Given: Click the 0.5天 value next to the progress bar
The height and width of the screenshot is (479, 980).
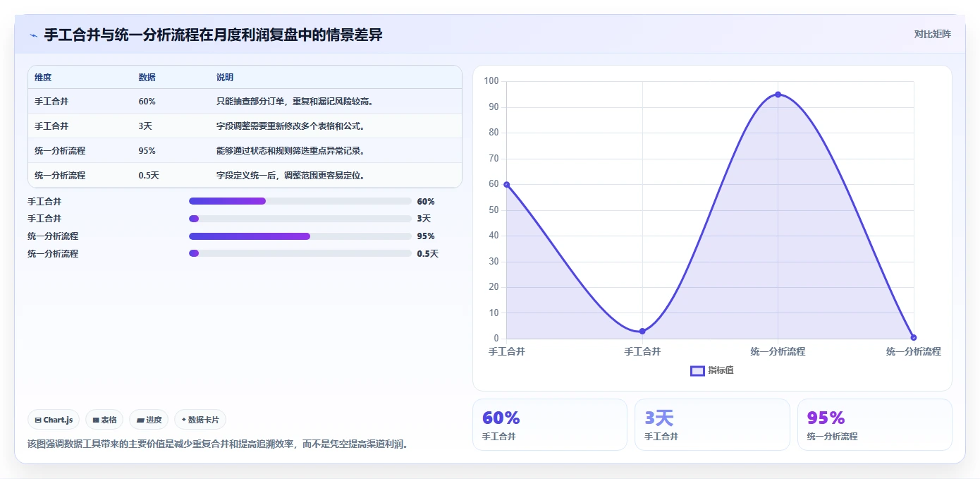Looking at the screenshot, I should pyautogui.click(x=427, y=253).
